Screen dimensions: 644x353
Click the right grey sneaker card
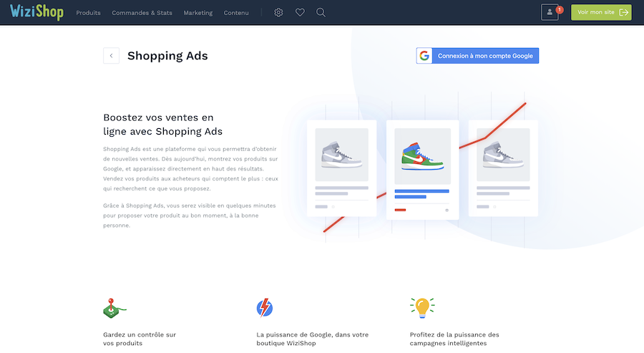[503, 168]
